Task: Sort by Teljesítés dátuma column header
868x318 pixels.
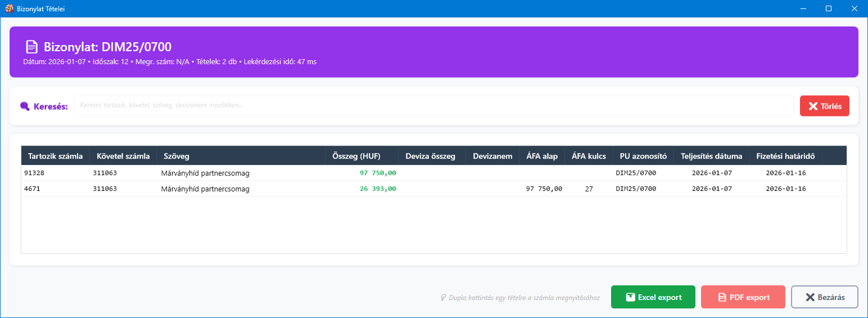Action: coord(711,156)
